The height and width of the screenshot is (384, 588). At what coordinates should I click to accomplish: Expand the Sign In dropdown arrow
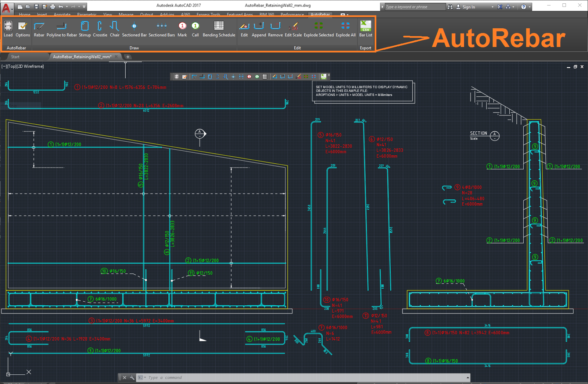coord(492,7)
